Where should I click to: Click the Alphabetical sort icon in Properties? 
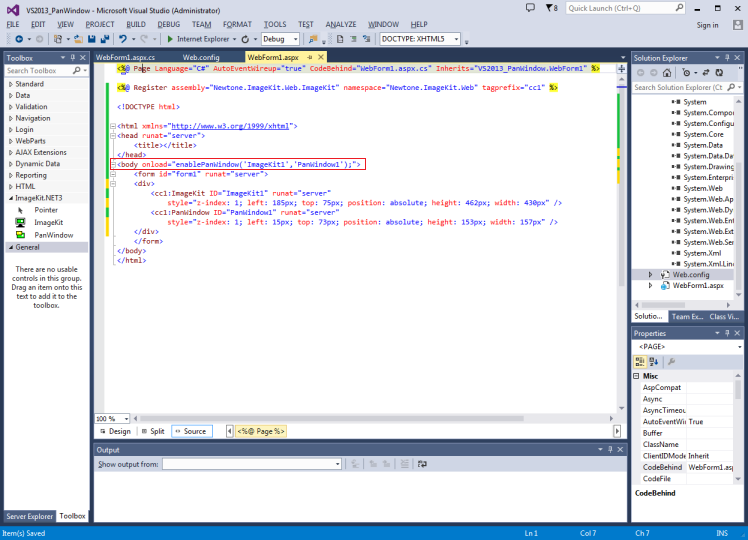(x=654, y=361)
